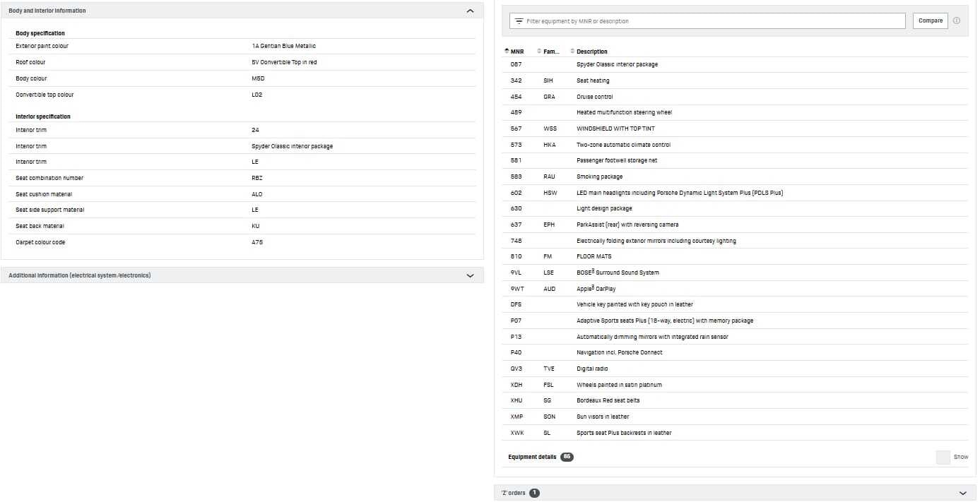Click the info icon beside the Compare button
The image size is (980, 502).
(x=957, y=20)
